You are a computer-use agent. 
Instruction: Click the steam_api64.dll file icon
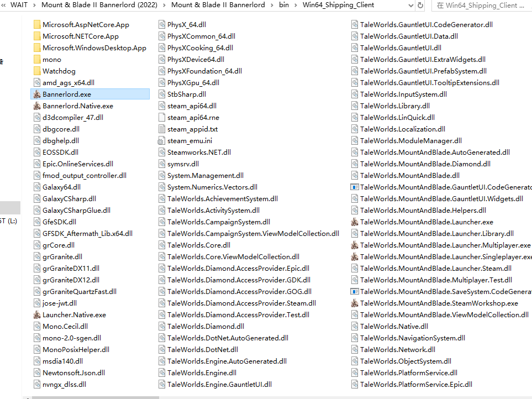point(162,106)
